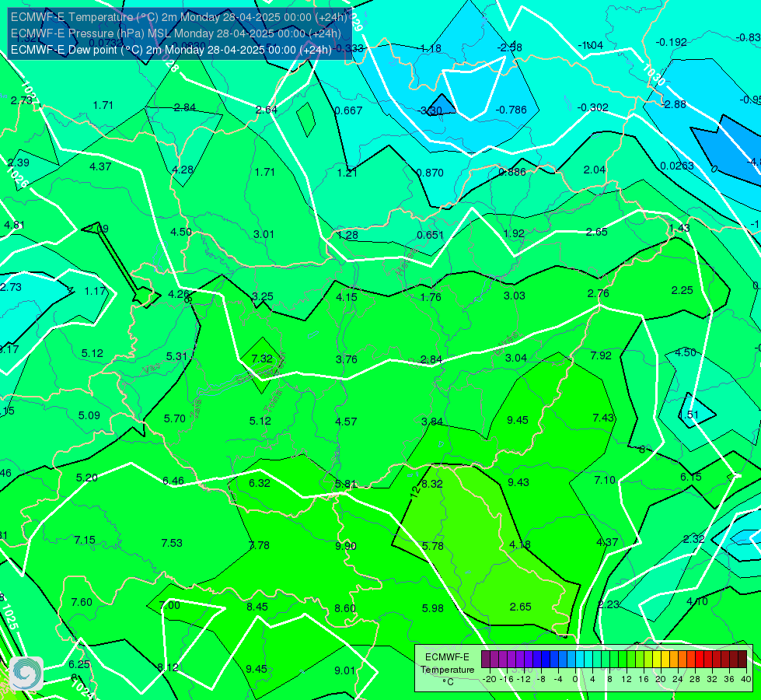Viewport: 761px width, 700px height.
Task: Click the 7.00 value on the map
Action: tap(170, 605)
